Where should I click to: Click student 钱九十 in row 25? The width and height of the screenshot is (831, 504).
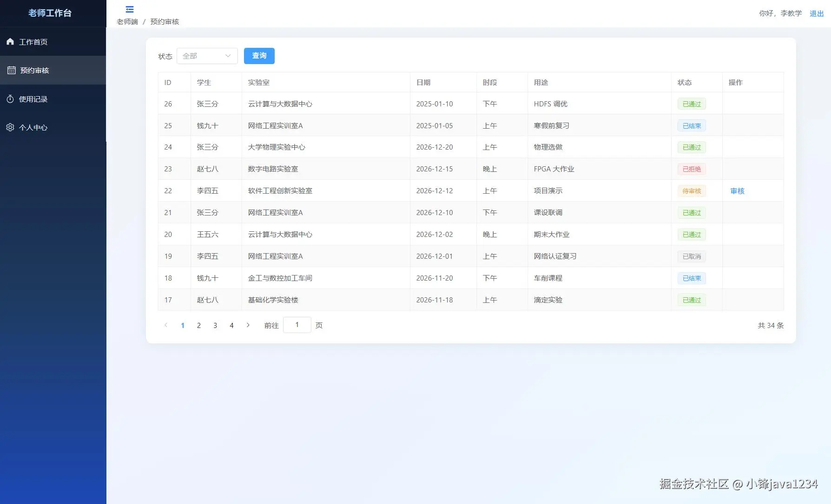(x=207, y=126)
